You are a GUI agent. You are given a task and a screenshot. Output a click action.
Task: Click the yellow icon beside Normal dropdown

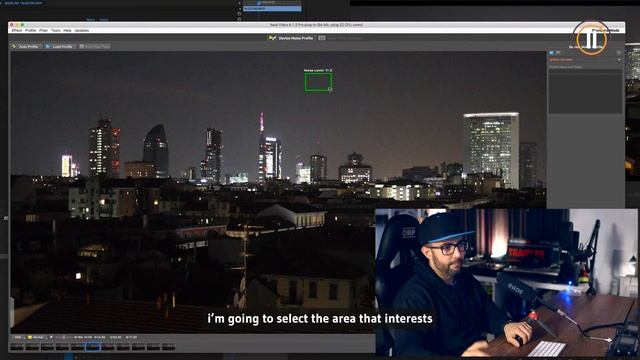[30, 337]
